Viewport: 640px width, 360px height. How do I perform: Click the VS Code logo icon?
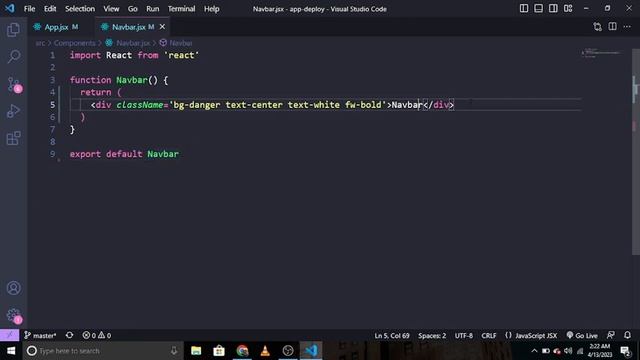coord(9,8)
